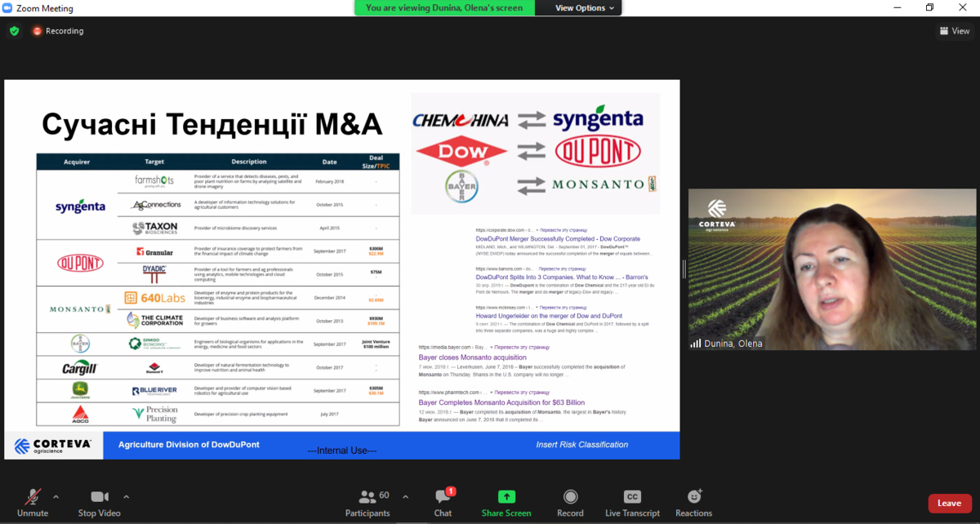Screen dimensions: 980x524
Task: Click 'DowDuPont Merger Successfully Completed' link
Action: [558, 239]
